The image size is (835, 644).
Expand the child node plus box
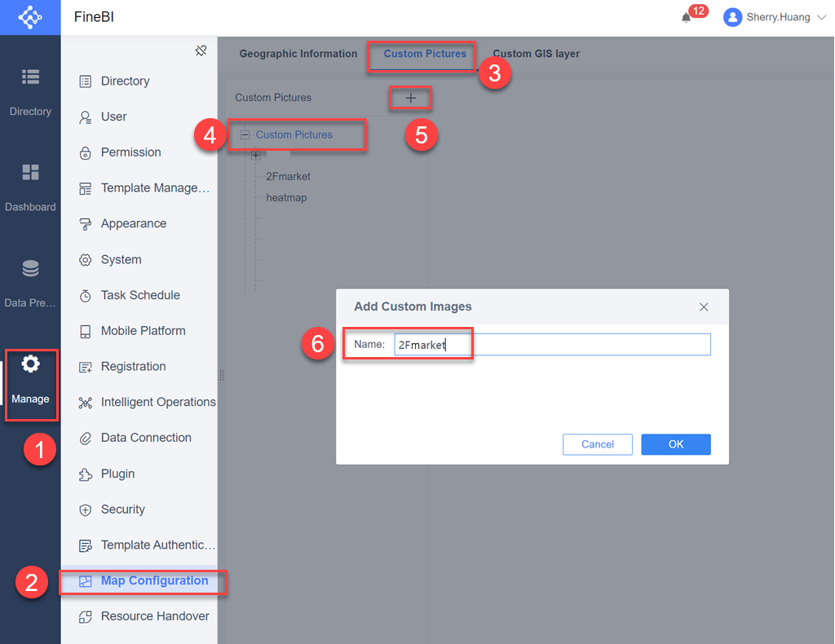coord(255,156)
